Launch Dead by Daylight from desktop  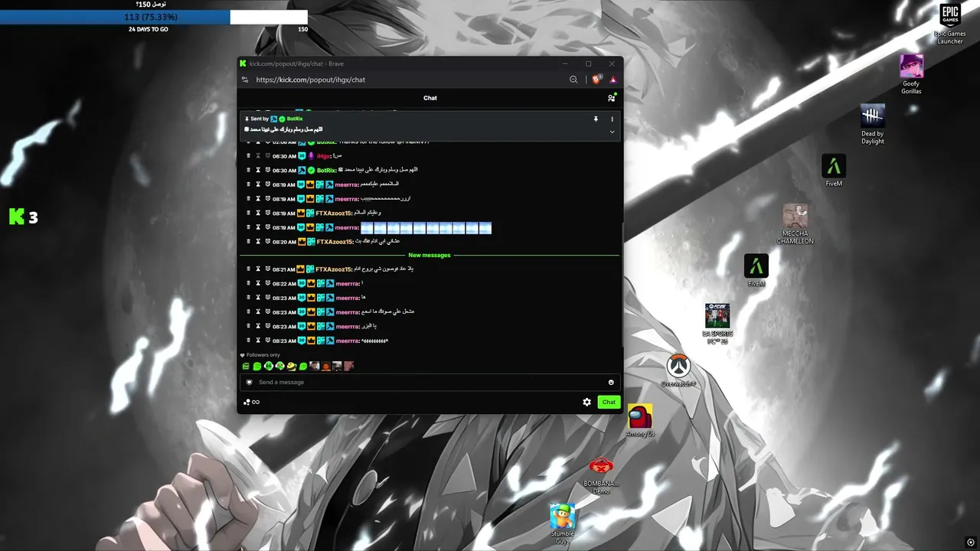coord(873,124)
